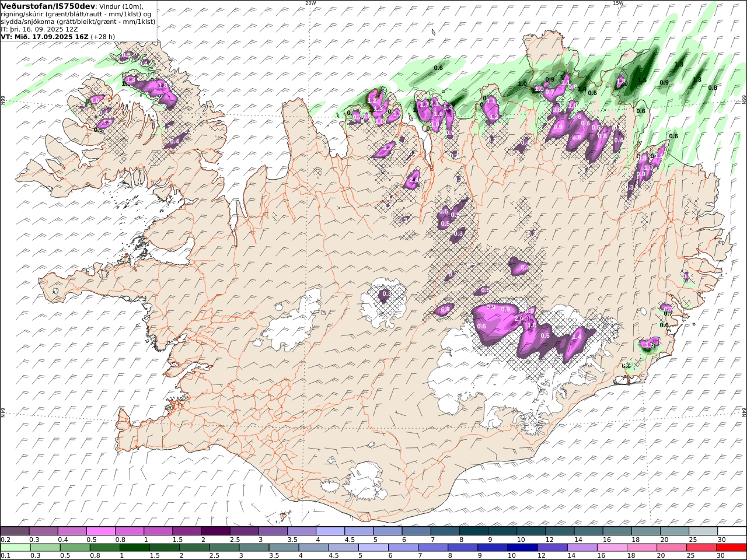Click the '25' label under the upper scale

click(x=693, y=540)
